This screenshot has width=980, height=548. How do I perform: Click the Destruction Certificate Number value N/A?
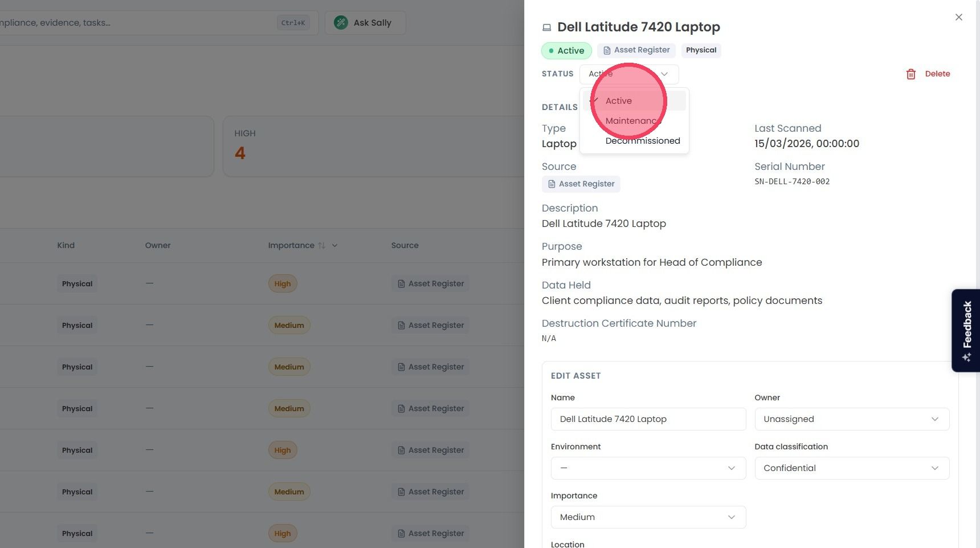549,339
